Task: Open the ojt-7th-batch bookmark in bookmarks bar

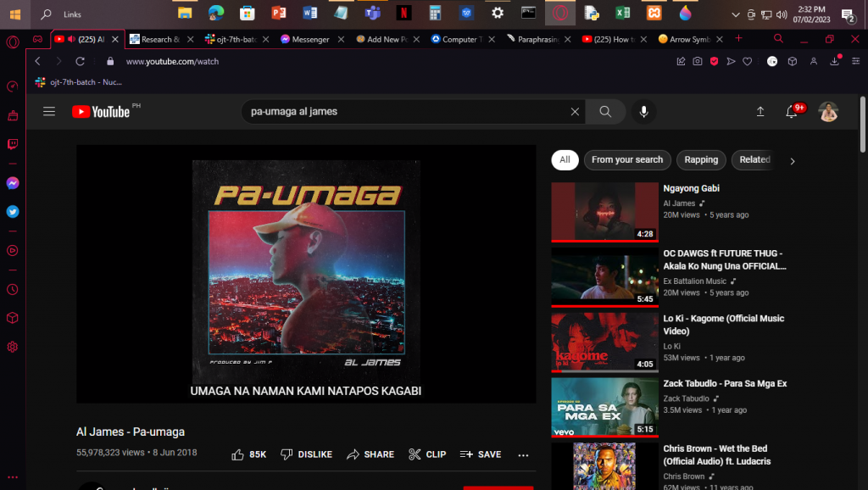Action: (x=79, y=82)
